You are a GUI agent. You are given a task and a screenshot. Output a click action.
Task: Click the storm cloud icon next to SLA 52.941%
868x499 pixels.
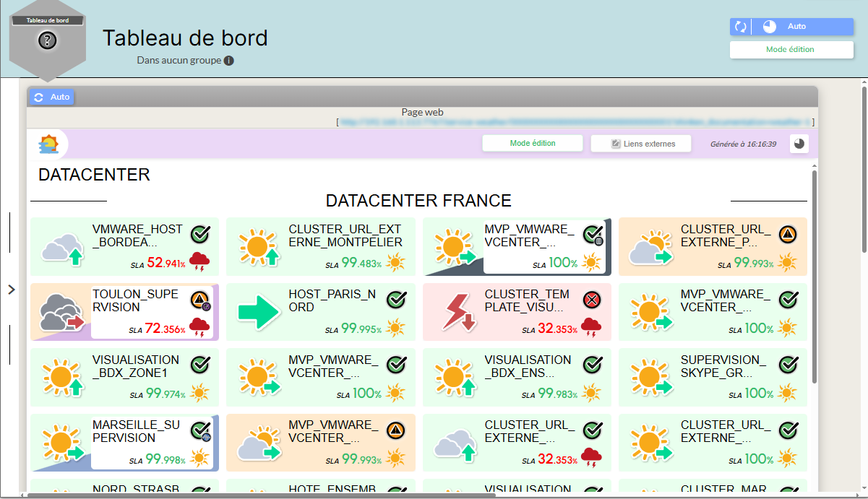click(x=199, y=263)
